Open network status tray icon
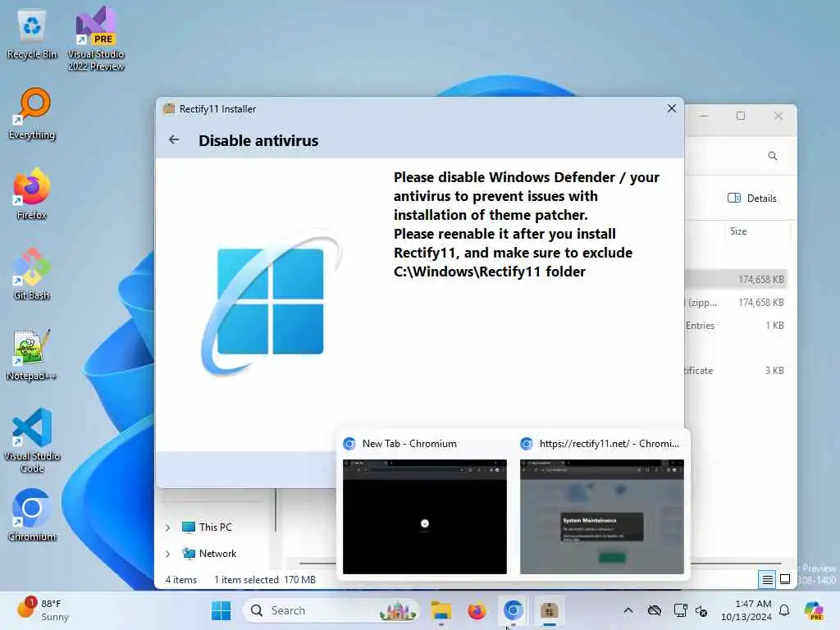Screen dimensions: 840x630 point(680,610)
